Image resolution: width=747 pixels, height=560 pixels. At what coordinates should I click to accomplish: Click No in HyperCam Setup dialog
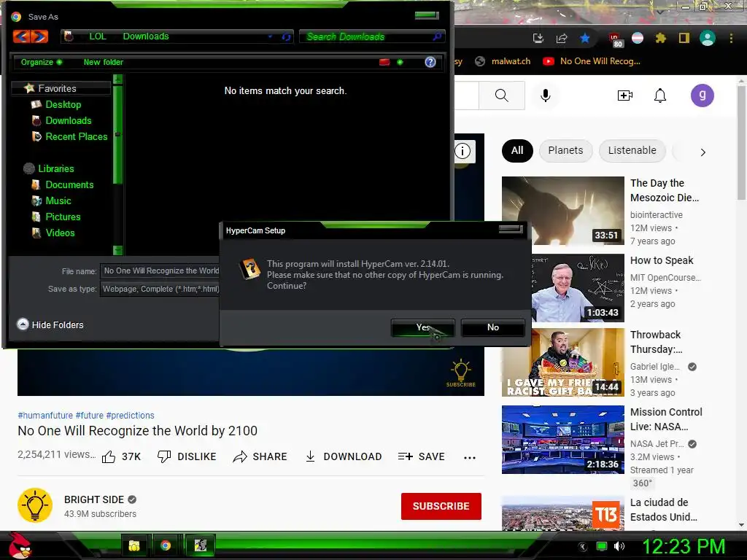[493, 327]
